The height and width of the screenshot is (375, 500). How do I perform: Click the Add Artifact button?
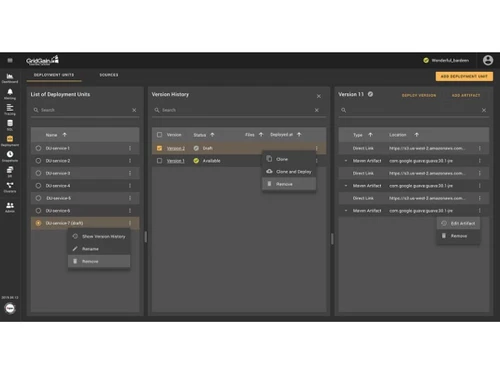point(466,95)
